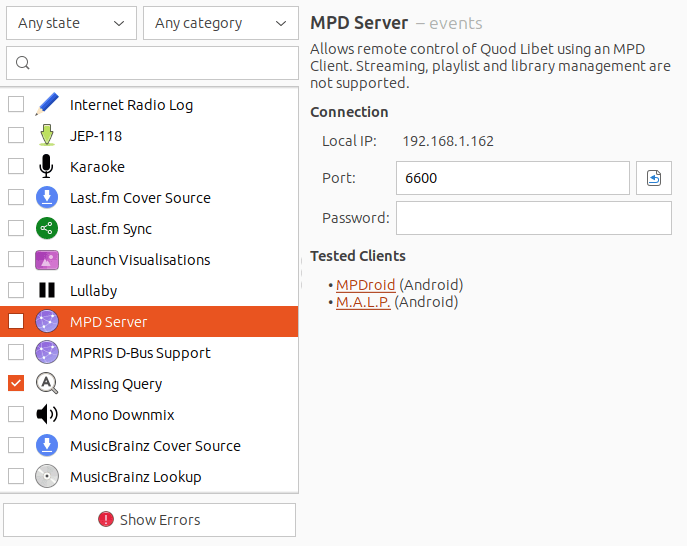Select the MPRIS D-Bus Support row
Viewport: 687px width, 546px height.
tap(149, 352)
